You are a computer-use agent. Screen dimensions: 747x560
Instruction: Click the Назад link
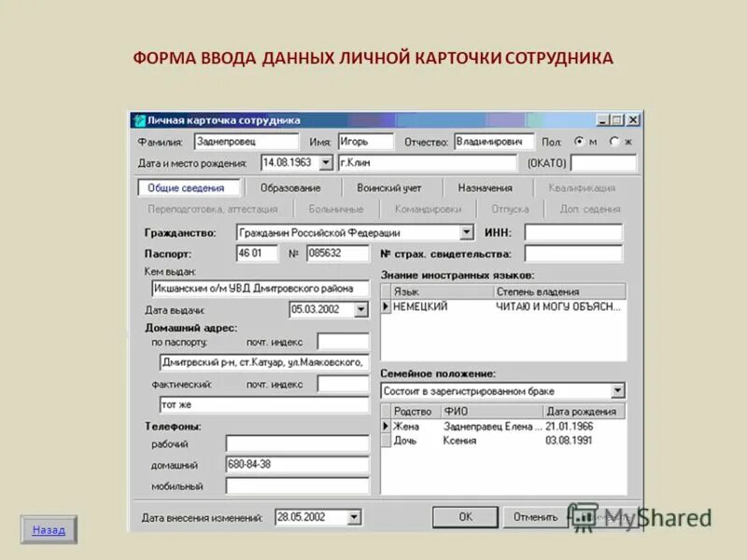pos(49,530)
